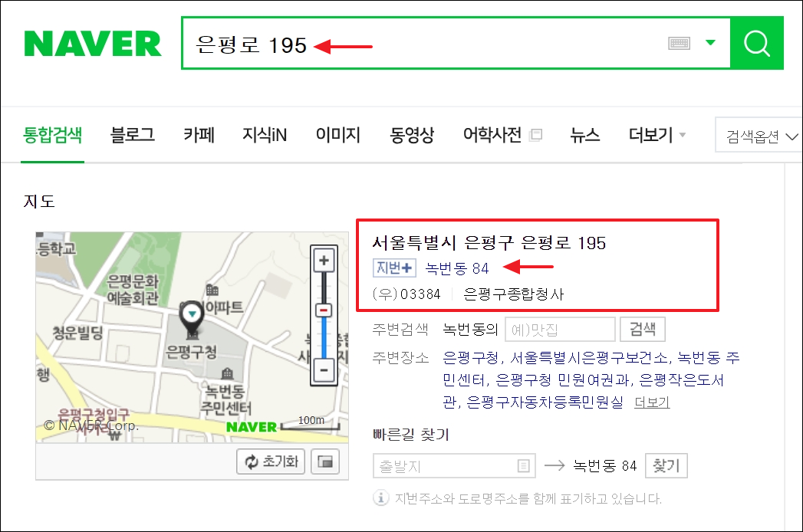The width and height of the screenshot is (803, 532).
Task: Click the 출발지 departure input field
Action: tap(454, 465)
